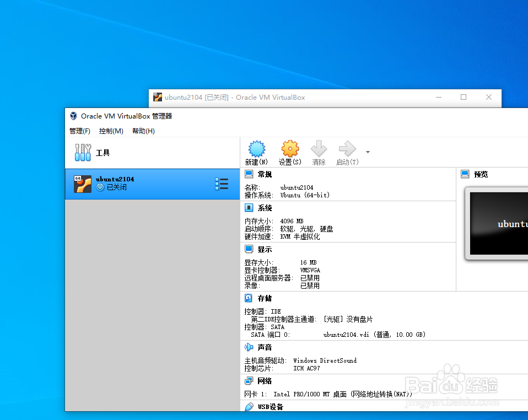Click the ubuntu preview thumbnail
The width and height of the screenshot is (528, 420).
[497, 224]
